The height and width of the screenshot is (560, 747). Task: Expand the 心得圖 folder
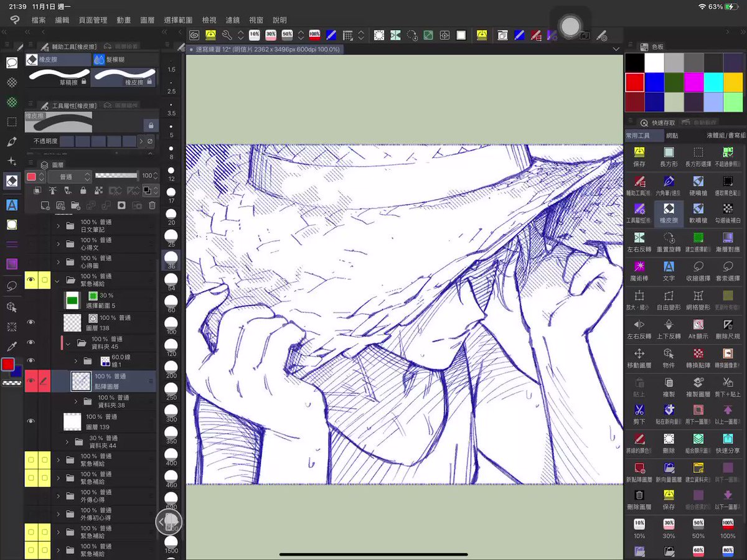click(x=59, y=262)
